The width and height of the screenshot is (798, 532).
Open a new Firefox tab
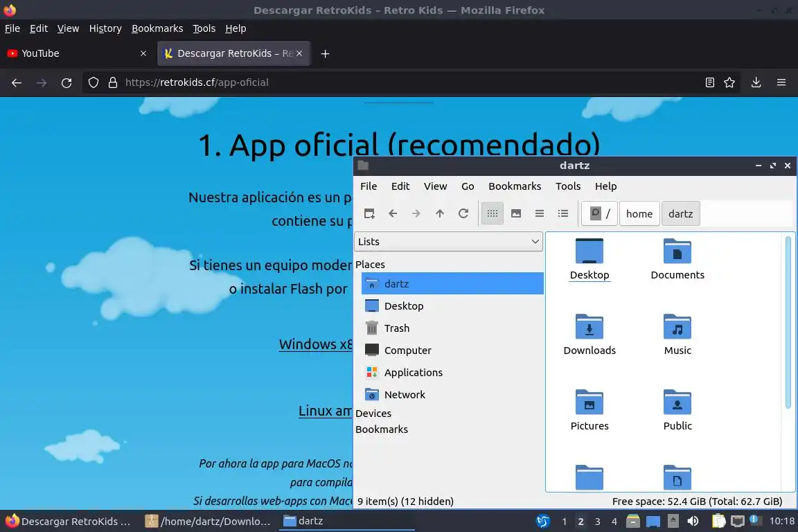(325, 53)
